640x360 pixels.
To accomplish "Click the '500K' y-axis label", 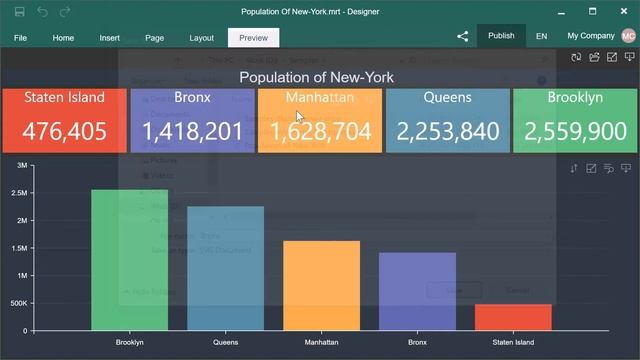I will coord(19,303).
